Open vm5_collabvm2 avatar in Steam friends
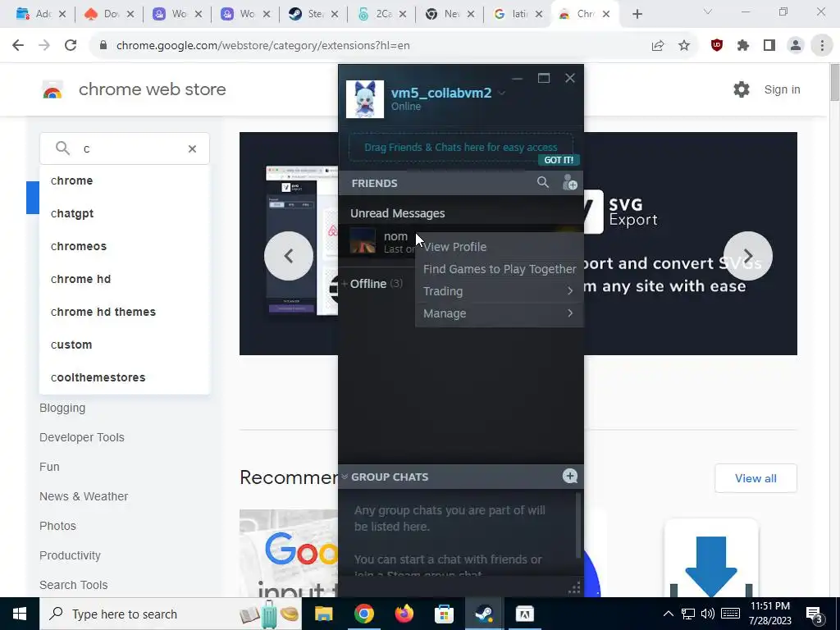 [x=365, y=99]
